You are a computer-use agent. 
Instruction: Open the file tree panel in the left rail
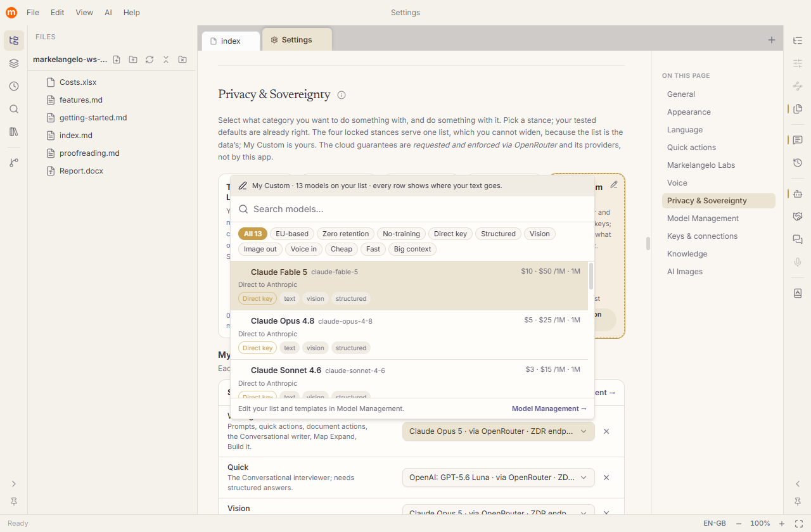coord(14,41)
